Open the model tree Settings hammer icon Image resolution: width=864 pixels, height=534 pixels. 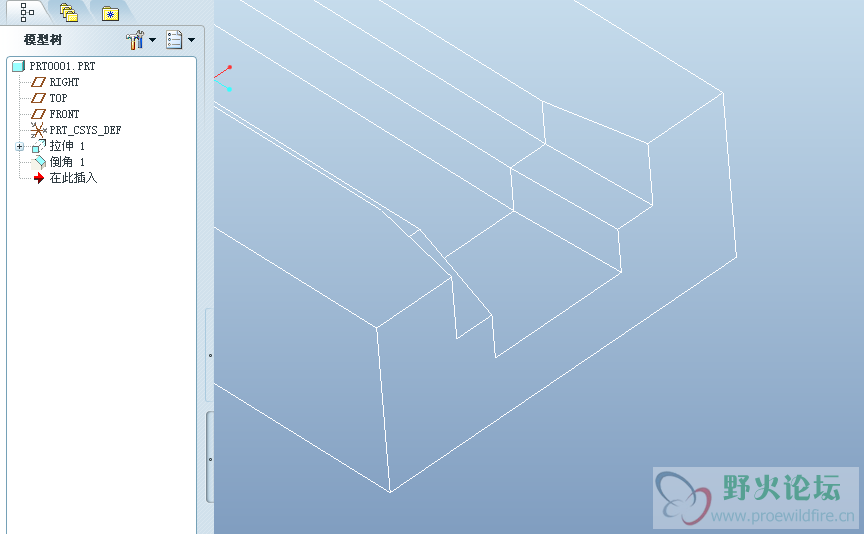click(135, 40)
